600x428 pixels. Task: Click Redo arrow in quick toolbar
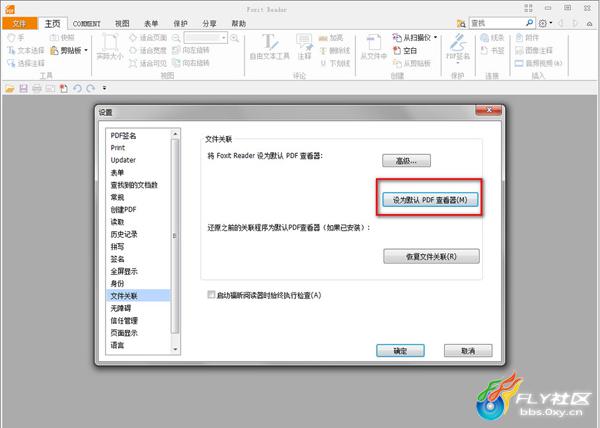(x=90, y=89)
